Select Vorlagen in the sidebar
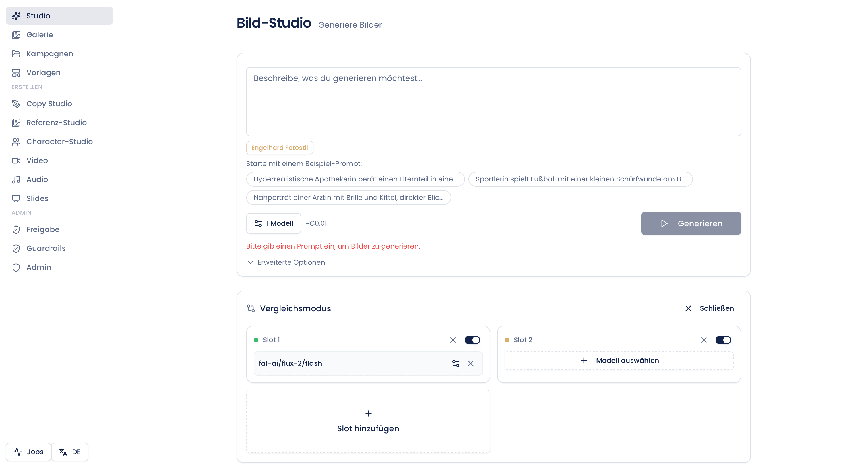The width and height of the screenshot is (868, 468). pos(59,72)
